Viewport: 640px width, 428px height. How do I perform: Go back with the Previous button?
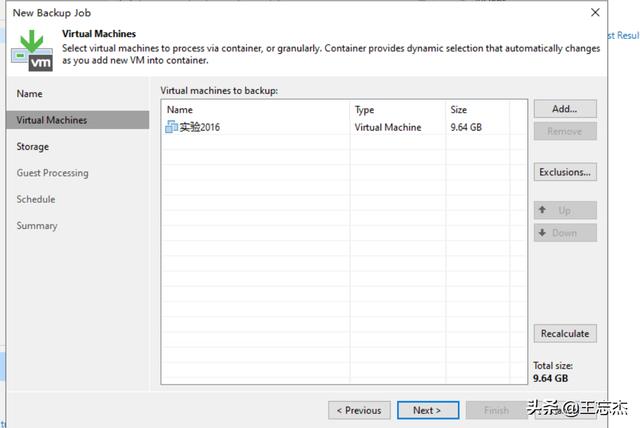click(359, 410)
